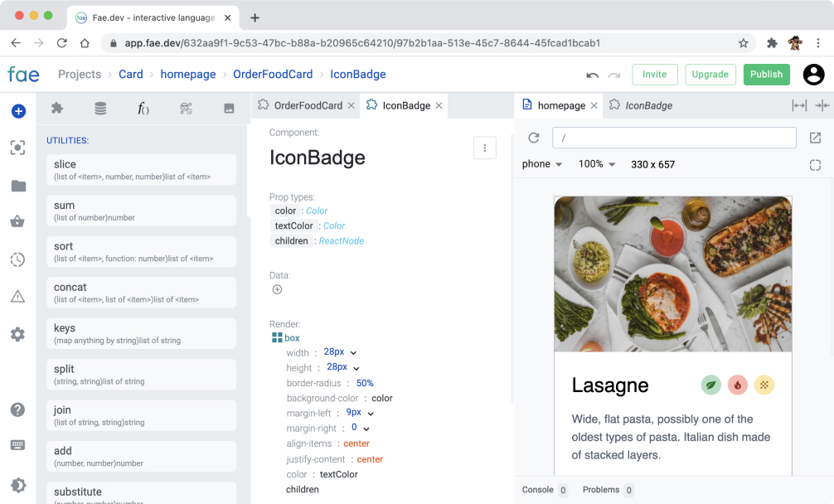Open the help question mark icon
The image size is (834, 504).
(x=17, y=409)
